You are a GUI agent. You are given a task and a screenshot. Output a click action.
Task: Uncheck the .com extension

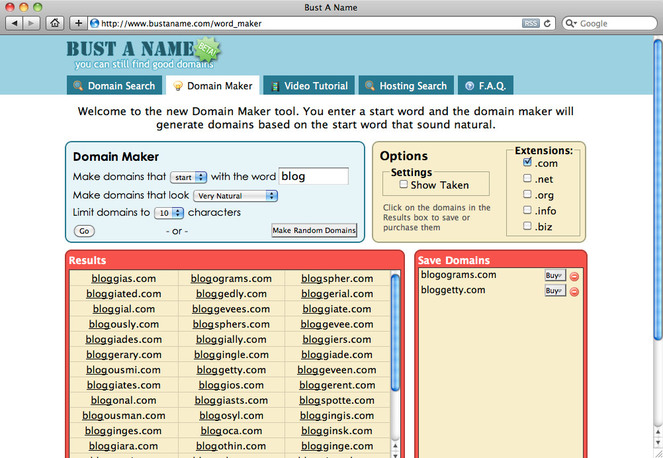[x=527, y=162]
